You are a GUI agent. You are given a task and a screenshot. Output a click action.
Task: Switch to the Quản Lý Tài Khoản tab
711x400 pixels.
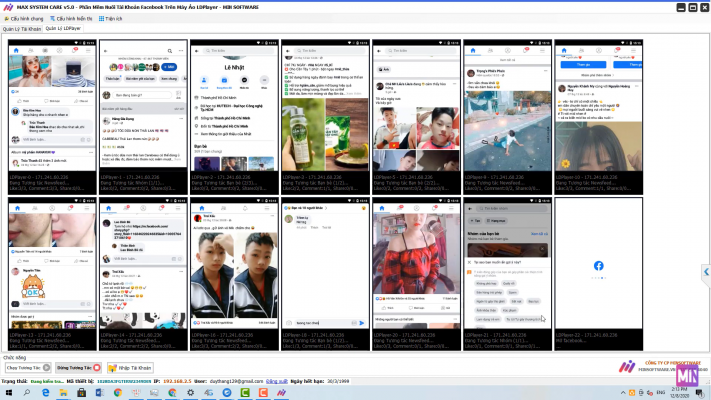[20, 29]
